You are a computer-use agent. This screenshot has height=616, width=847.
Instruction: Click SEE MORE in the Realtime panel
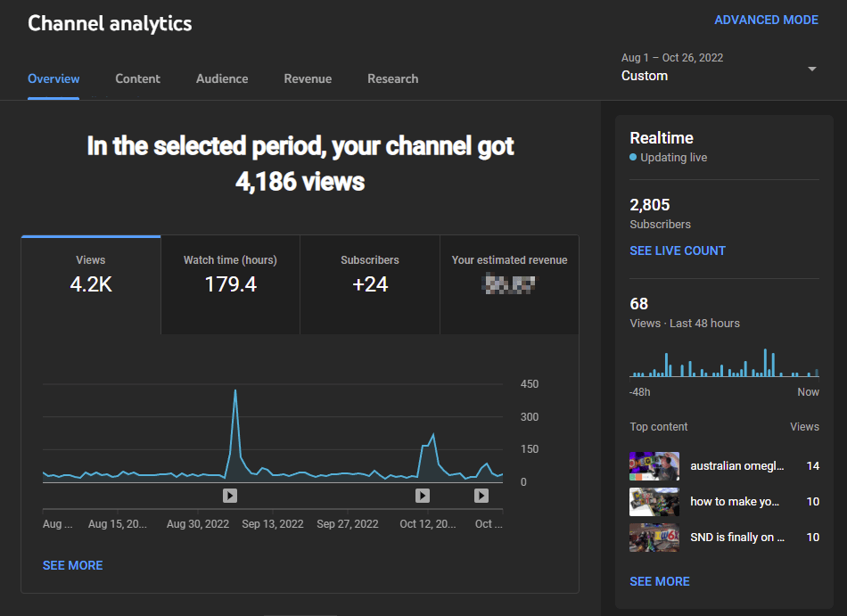660,581
